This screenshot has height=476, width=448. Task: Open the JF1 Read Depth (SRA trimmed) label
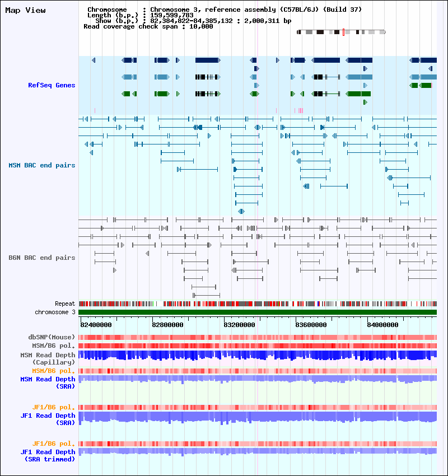pyautogui.click(x=48, y=456)
